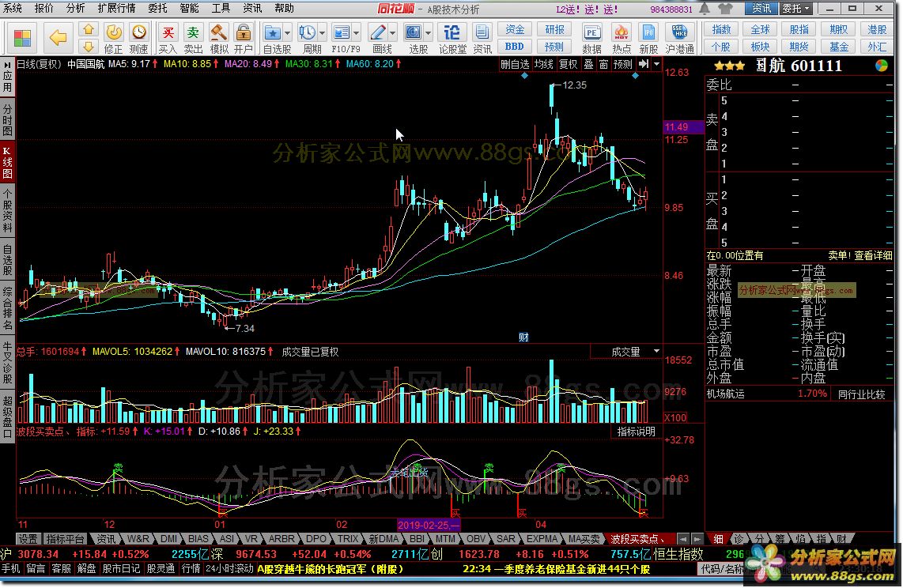Click the 选股 stock picker icon
This screenshot has width=903, height=588.
point(413,32)
